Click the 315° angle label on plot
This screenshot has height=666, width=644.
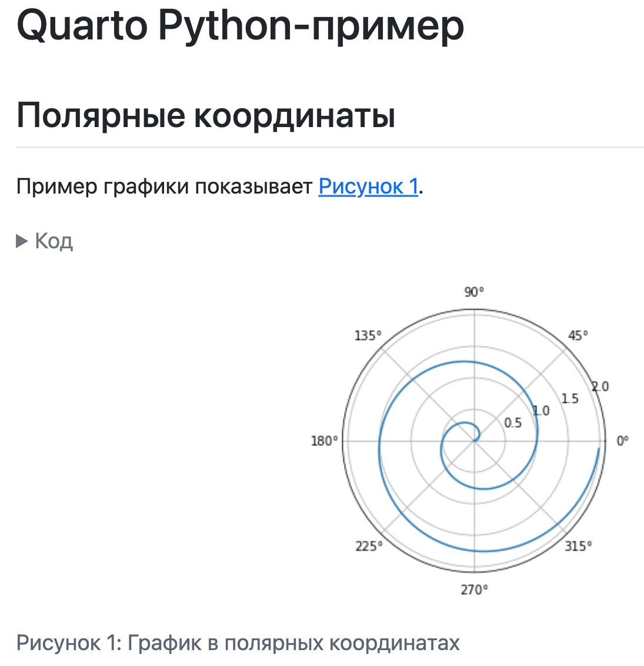tap(578, 546)
